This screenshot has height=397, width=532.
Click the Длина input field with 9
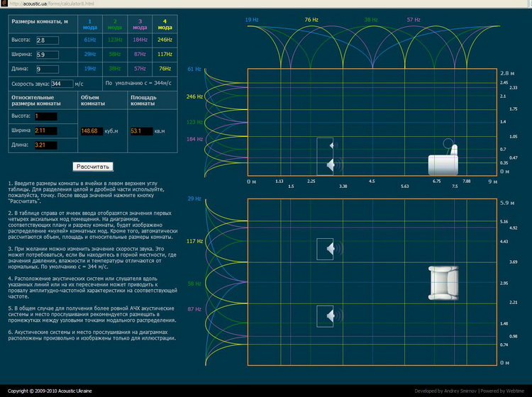point(46,69)
